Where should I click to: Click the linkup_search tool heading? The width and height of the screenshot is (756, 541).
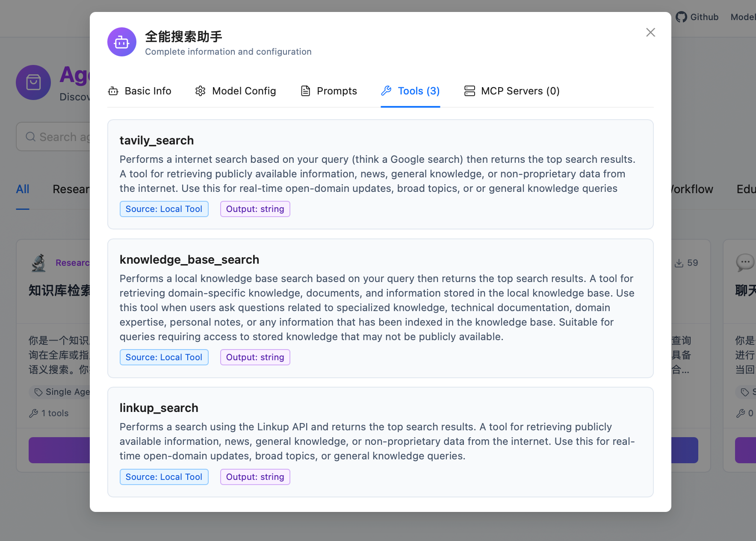[159, 408]
